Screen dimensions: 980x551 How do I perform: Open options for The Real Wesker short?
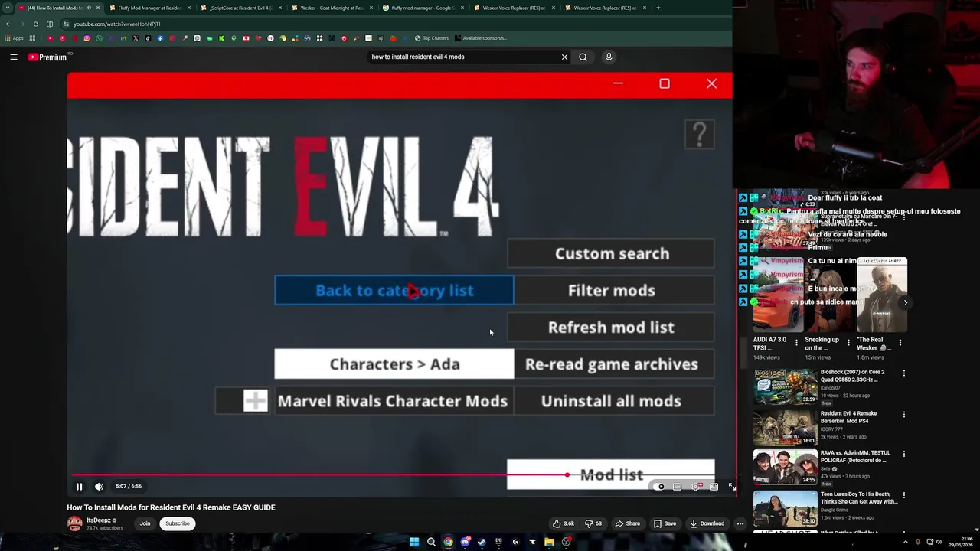(x=900, y=343)
